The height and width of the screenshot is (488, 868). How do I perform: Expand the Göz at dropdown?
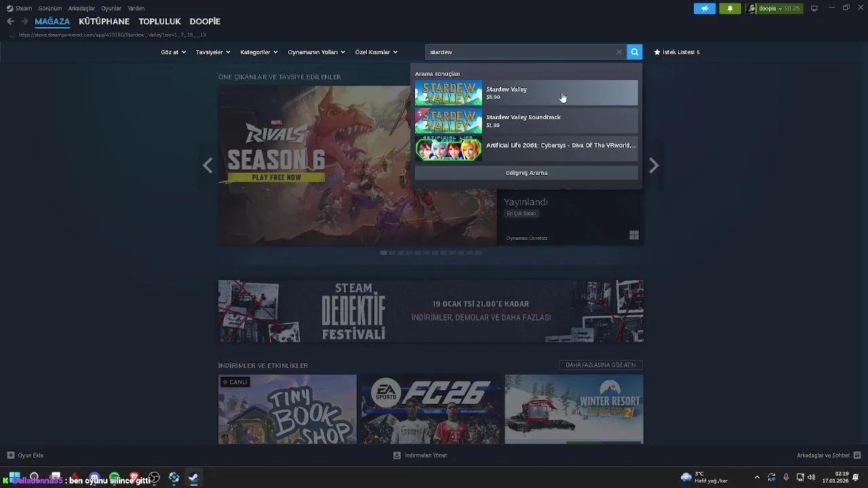coord(173,52)
